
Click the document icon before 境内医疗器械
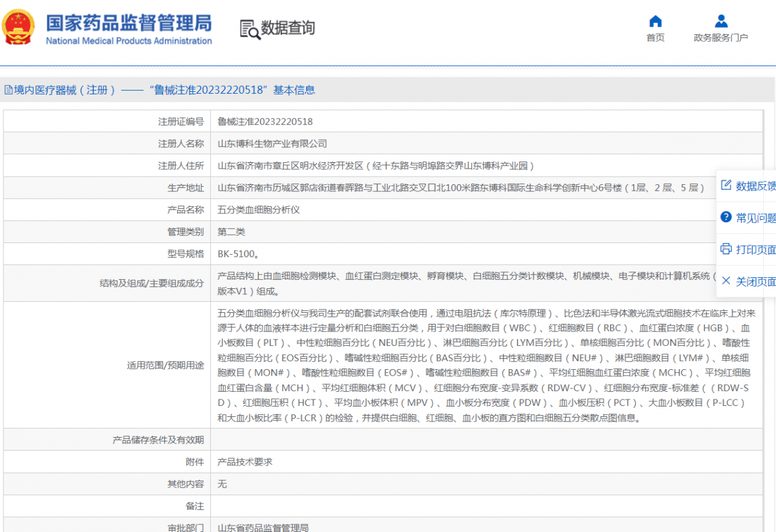click(x=8, y=90)
